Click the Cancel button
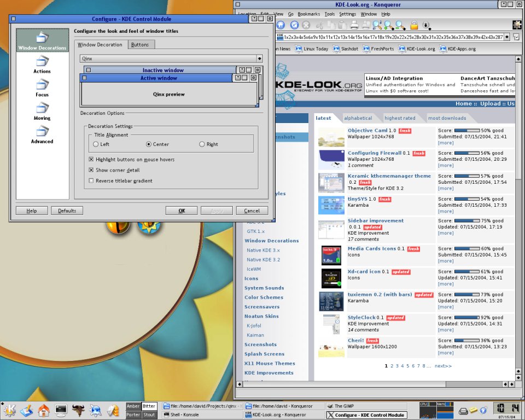Viewport: 525px width, 420px height. 252,211
